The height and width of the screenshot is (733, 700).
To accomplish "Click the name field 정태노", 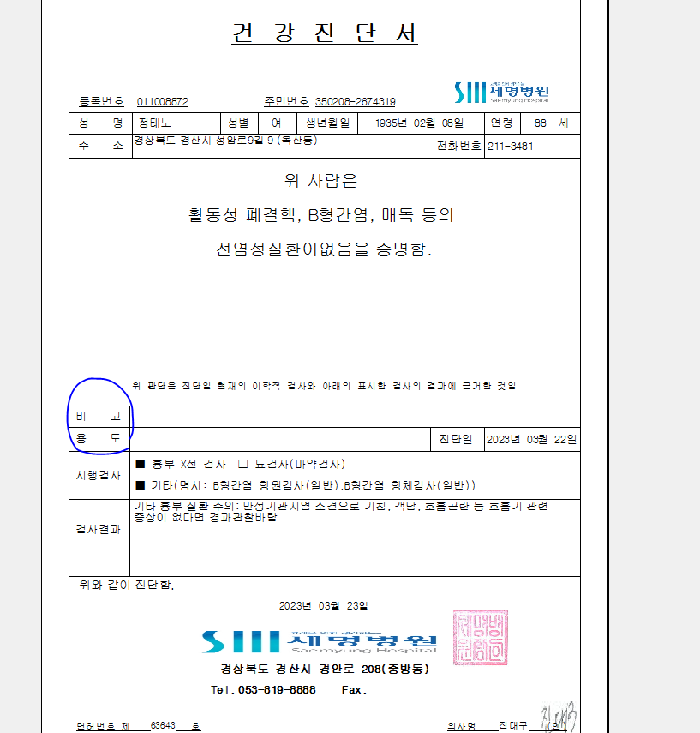I will click(x=155, y=123).
